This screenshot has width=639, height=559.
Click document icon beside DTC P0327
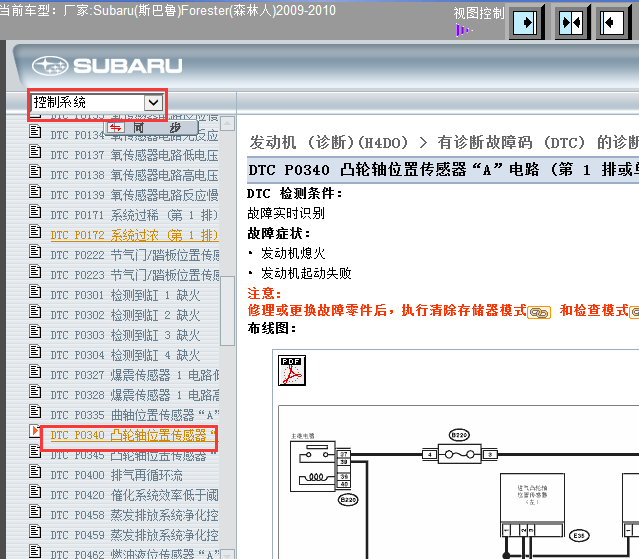(x=35, y=371)
